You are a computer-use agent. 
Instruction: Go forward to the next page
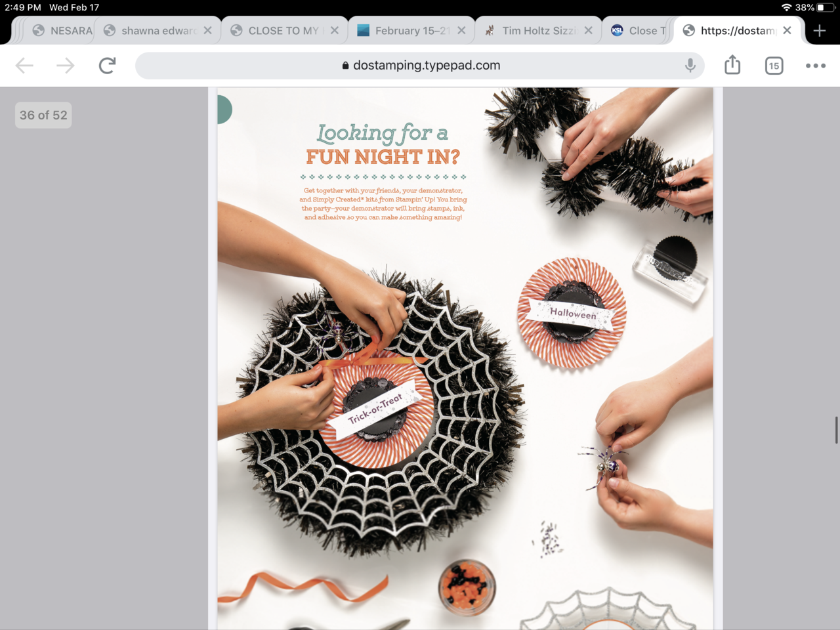pos(66,66)
